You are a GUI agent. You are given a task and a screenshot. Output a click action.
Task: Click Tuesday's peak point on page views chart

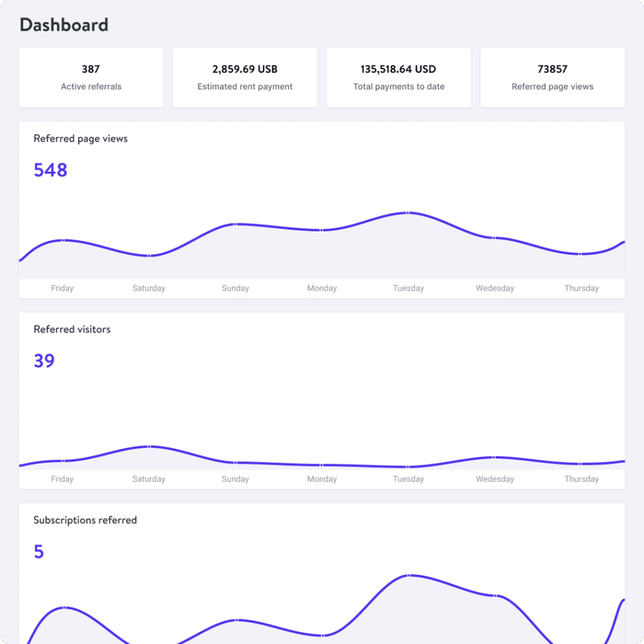pyautogui.click(x=408, y=213)
